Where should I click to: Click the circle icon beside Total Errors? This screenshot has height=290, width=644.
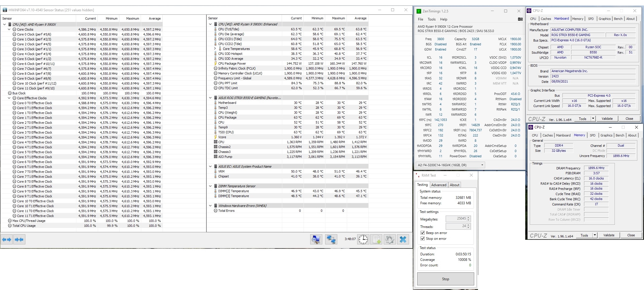[215, 211]
